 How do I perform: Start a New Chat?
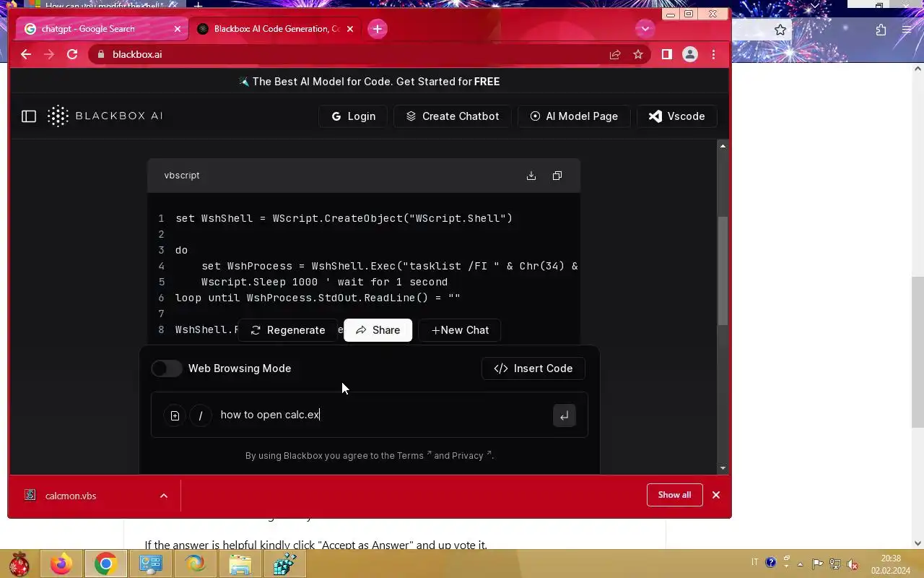tap(460, 330)
